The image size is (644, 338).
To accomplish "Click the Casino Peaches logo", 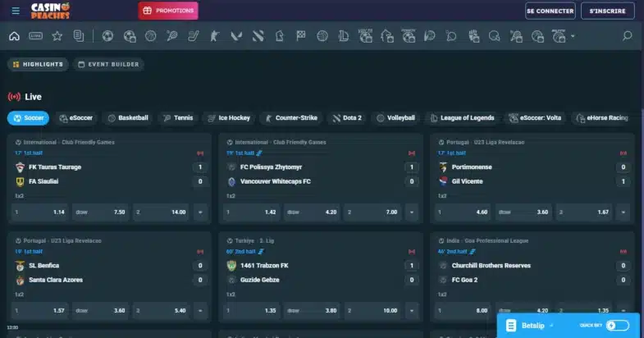I will pyautogui.click(x=50, y=11).
